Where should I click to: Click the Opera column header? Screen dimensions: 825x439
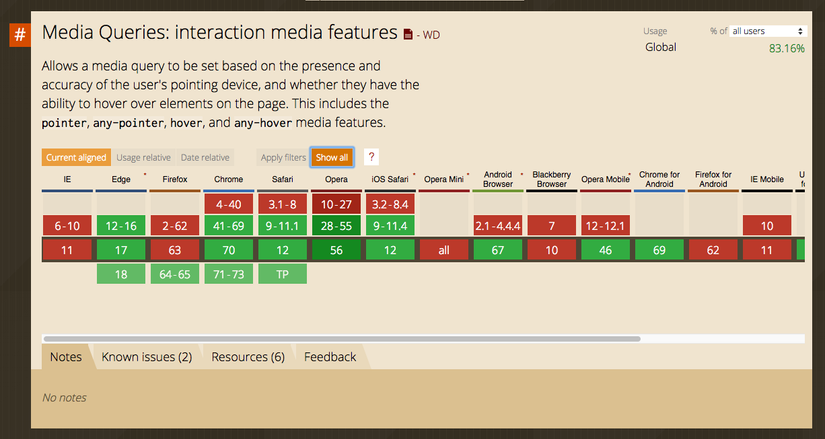(336, 179)
